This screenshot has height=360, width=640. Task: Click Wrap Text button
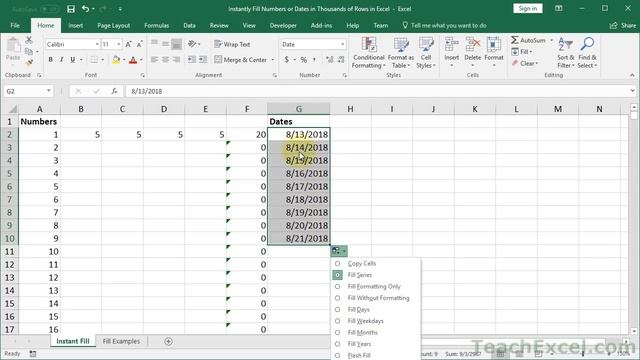232,44
